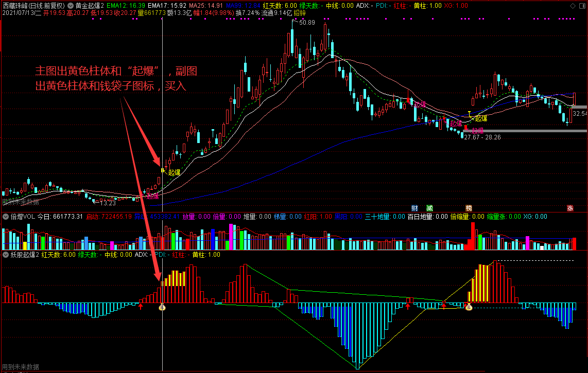The height and width of the screenshot is (373, 588).
Task: Click the 用到未来数据 notice at bottom left
Action: click(x=21, y=367)
